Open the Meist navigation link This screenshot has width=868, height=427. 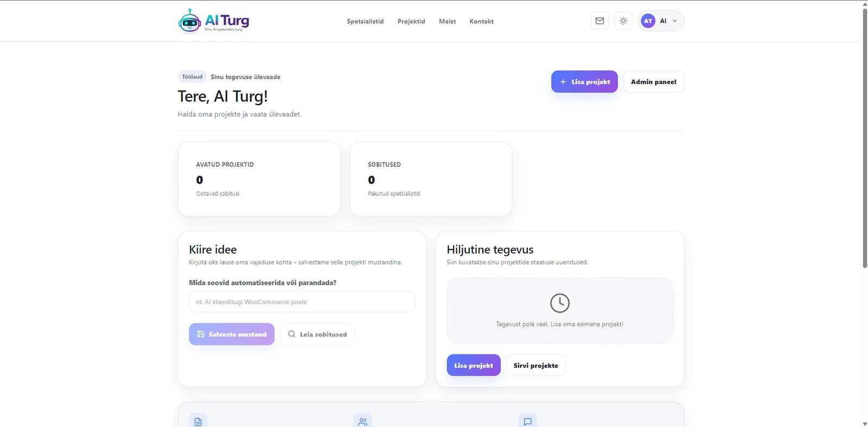click(x=447, y=22)
